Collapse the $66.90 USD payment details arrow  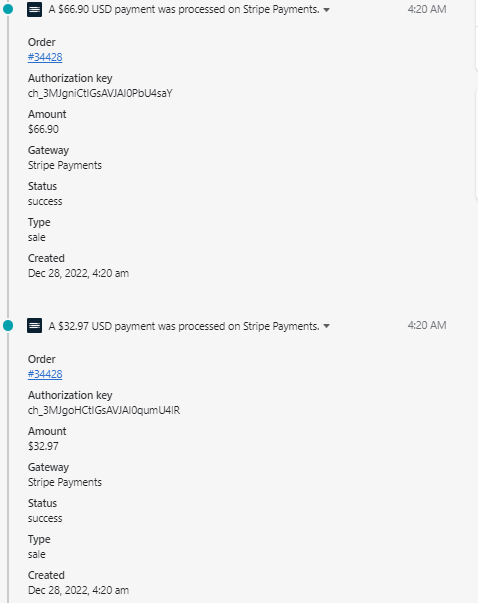[326, 10]
